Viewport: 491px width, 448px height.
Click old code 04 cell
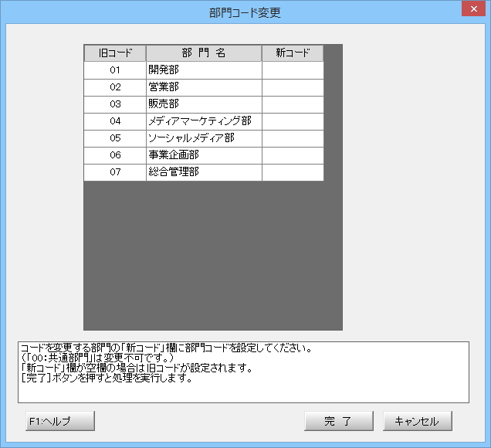(x=115, y=121)
